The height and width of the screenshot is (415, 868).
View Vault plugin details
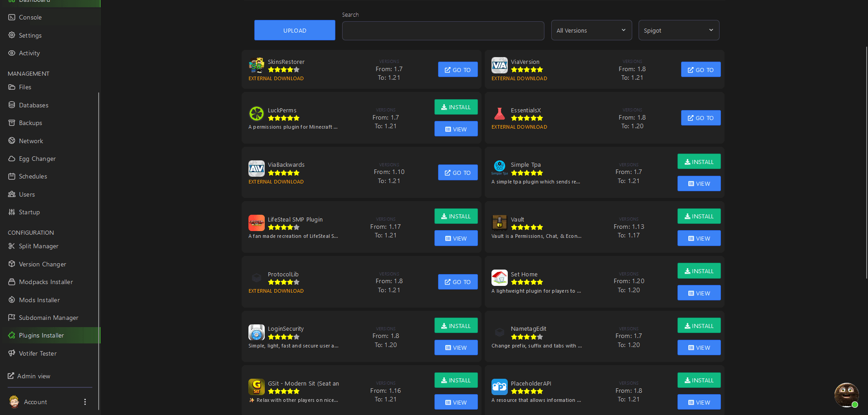pos(699,238)
